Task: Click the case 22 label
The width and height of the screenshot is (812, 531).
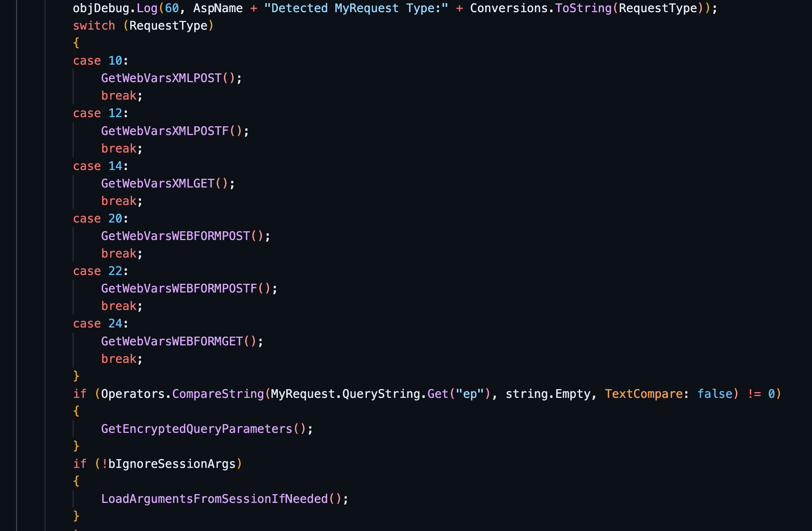Action: 100,271
